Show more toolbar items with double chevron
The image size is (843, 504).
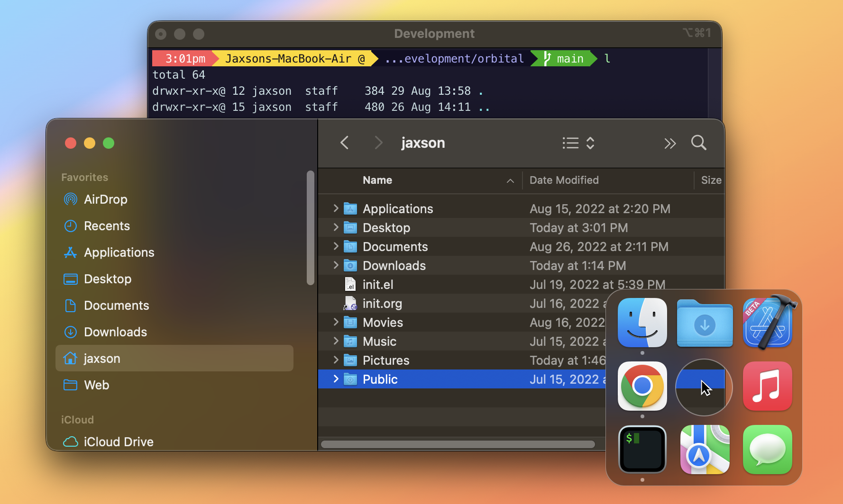point(669,144)
